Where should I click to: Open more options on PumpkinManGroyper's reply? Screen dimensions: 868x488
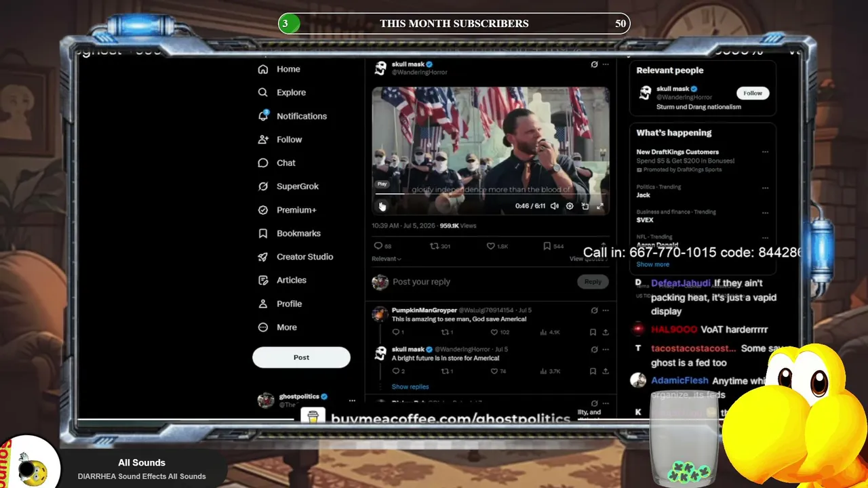(x=606, y=310)
